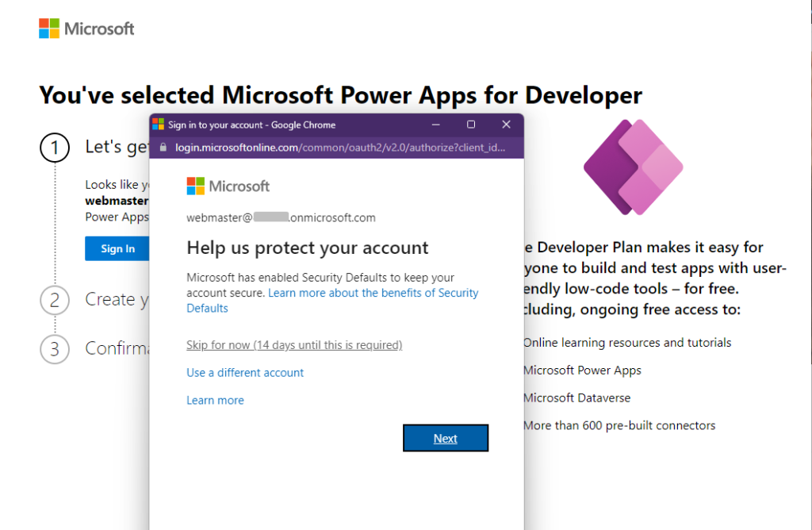The height and width of the screenshot is (530, 812).
Task: Click Skip for now (14 days until required)
Action: 294,345
